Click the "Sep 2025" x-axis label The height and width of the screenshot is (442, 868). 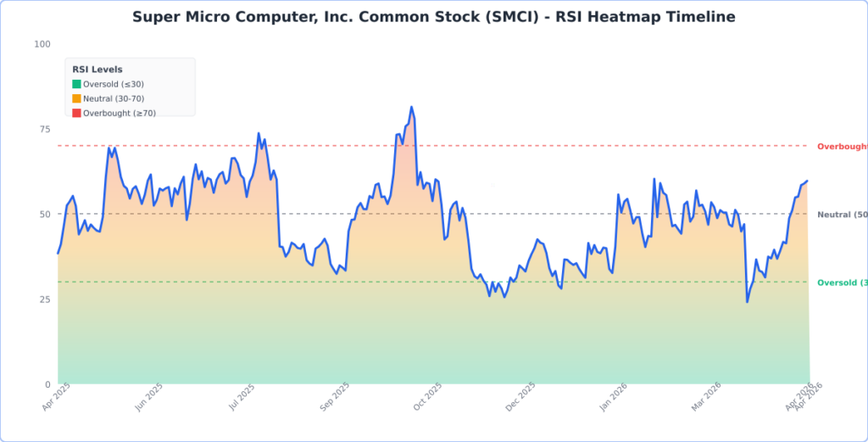[x=335, y=400]
